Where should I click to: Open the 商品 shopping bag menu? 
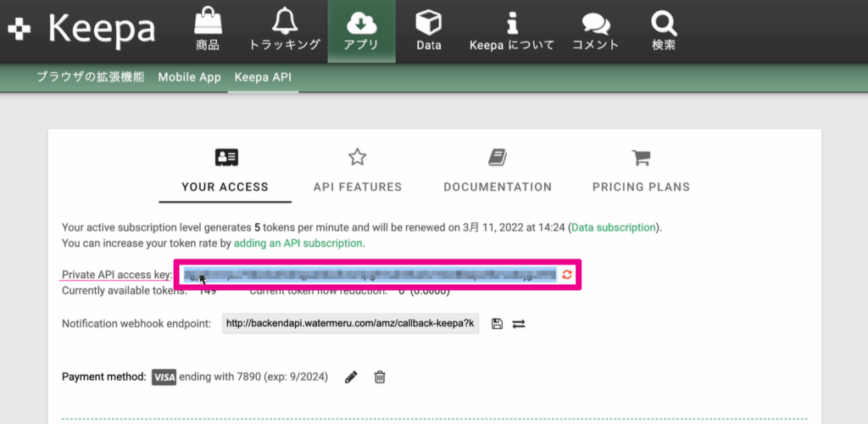click(x=207, y=31)
